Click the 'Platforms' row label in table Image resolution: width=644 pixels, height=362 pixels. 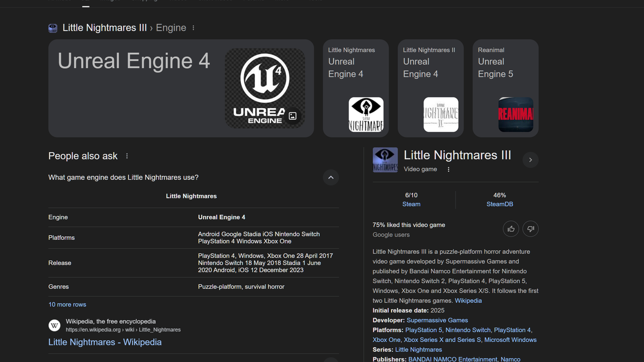coord(61,238)
